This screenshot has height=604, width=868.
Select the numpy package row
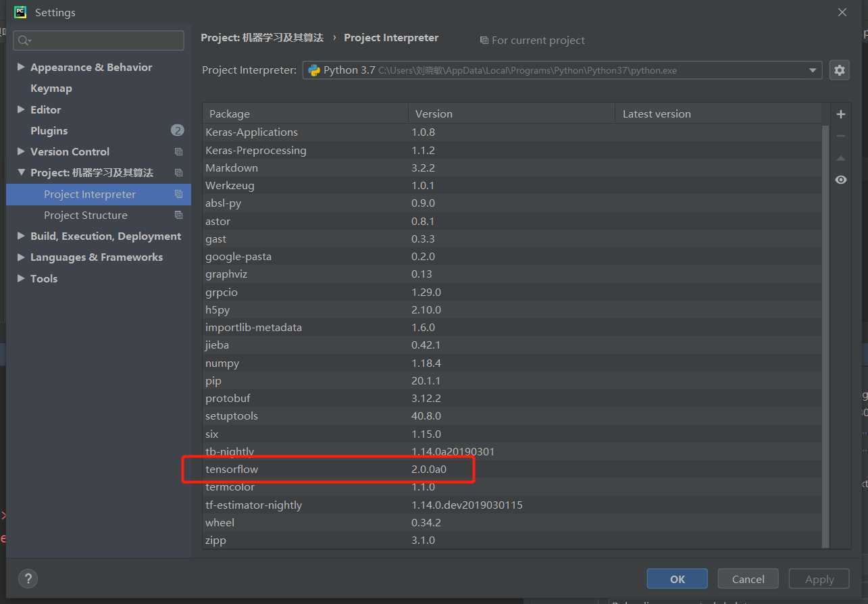(x=512, y=363)
